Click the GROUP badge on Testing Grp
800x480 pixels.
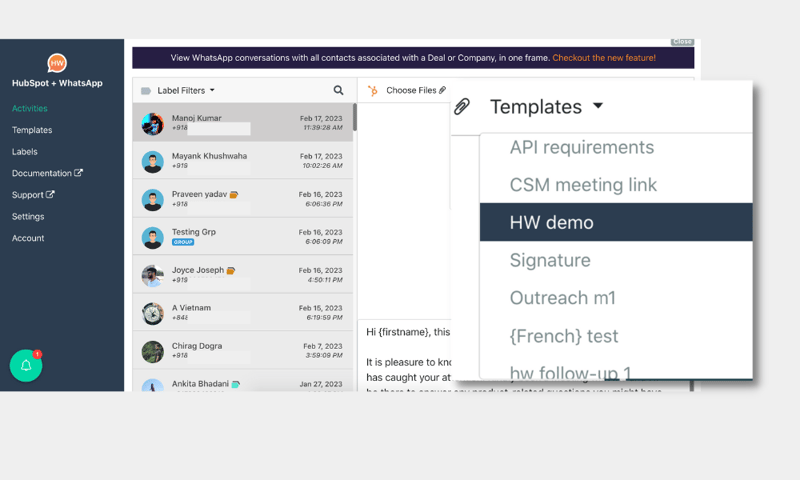[x=183, y=242]
